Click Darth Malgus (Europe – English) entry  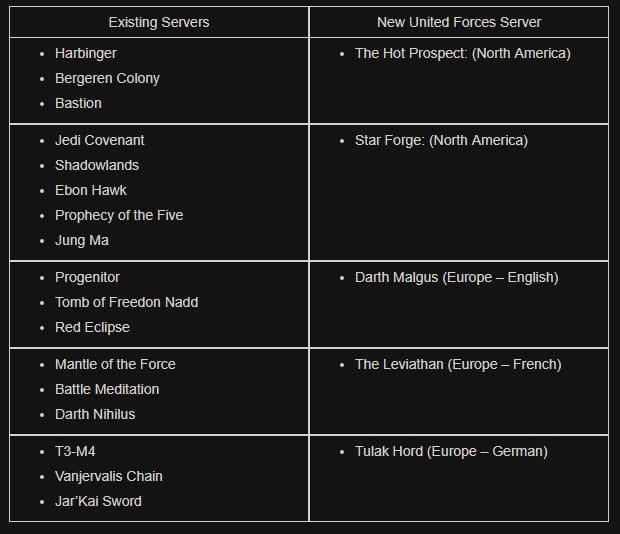(456, 277)
